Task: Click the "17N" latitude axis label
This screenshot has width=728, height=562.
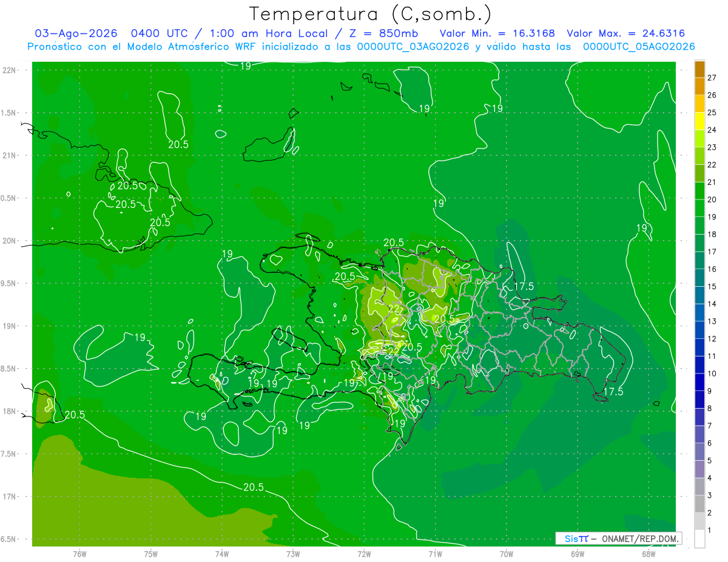Action: pos(9,497)
